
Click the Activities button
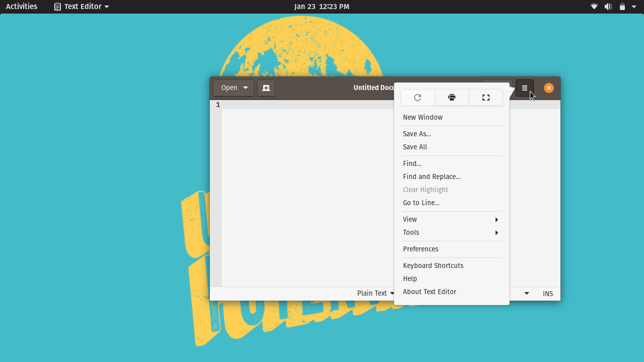pyautogui.click(x=22, y=7)
